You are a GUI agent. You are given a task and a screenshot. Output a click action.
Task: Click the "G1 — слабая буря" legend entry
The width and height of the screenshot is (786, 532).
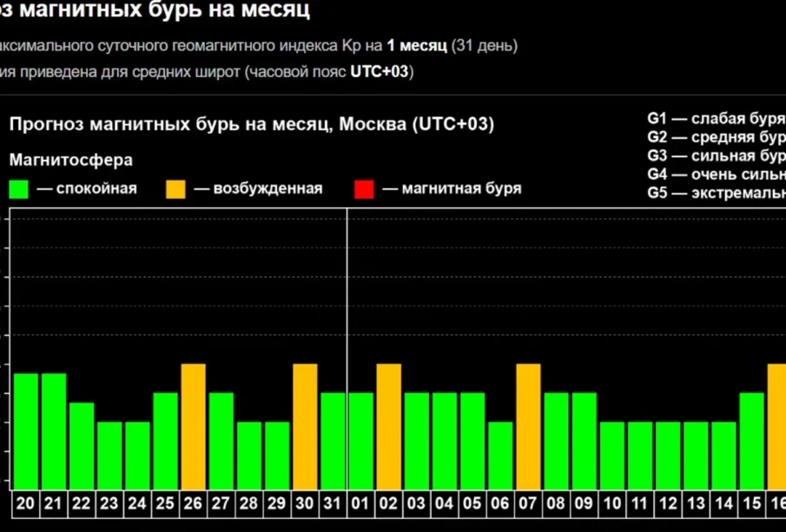pyautogui.click(x=716, y=118)
